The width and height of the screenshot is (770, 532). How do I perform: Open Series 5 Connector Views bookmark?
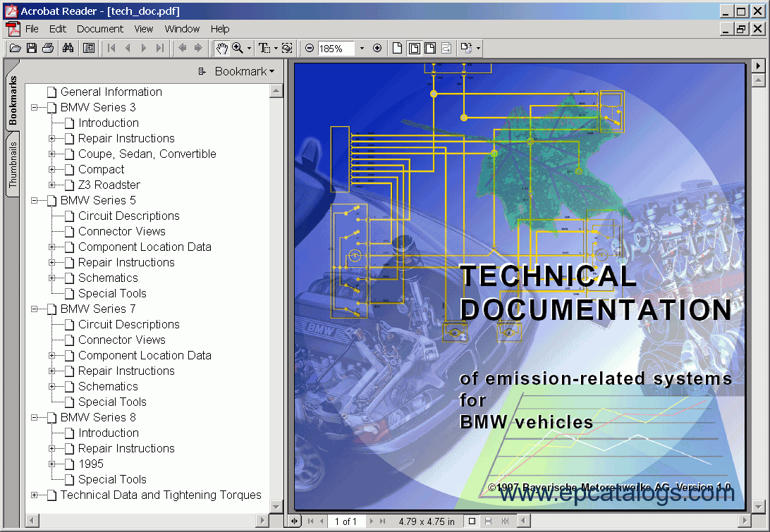point(122,232)
